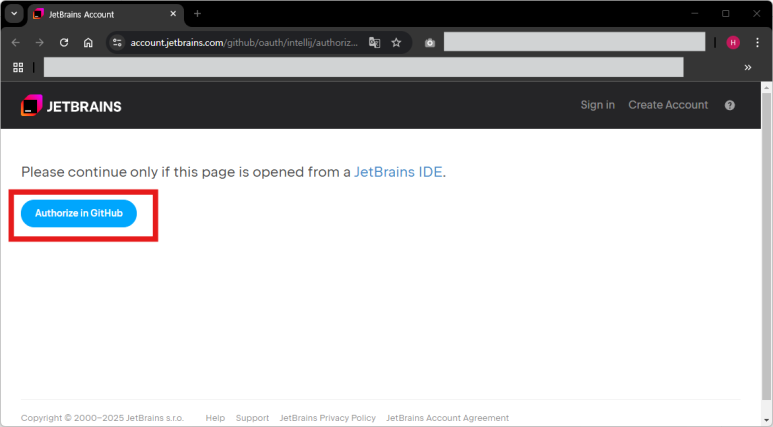Click the JetBrains logo in header
Screen dimensions: 773x427
(71, 106)
